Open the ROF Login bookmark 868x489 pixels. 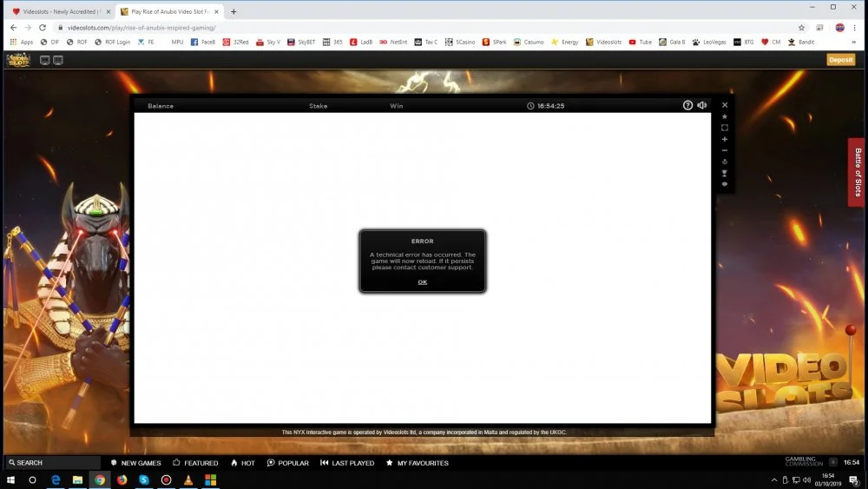click(x=112, y=42)
